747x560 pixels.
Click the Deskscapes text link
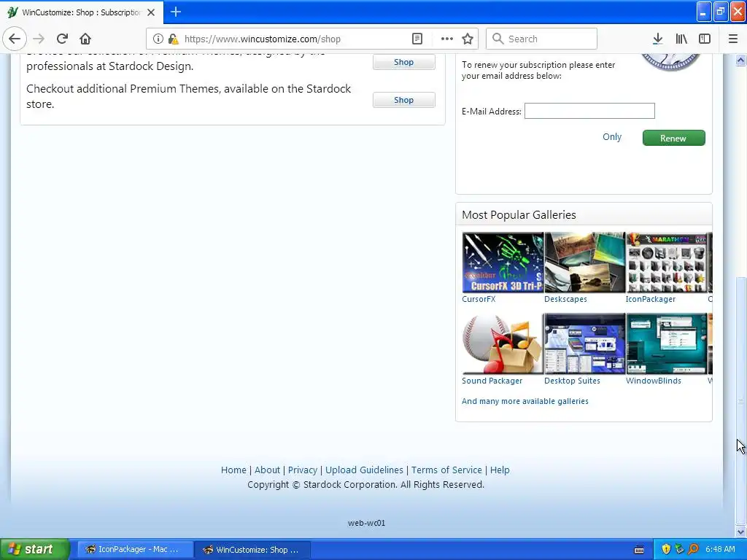tap(565, 299)
